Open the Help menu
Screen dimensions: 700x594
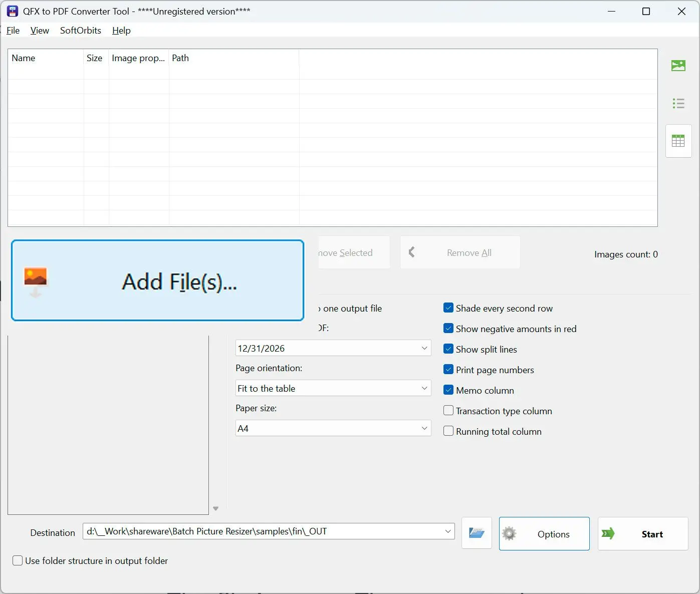(x=121, y=31)
